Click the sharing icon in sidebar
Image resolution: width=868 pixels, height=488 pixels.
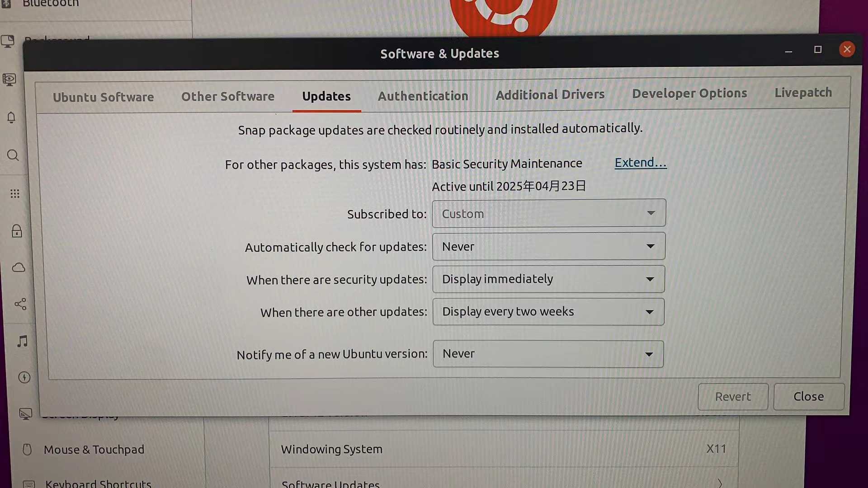(20, 304)
